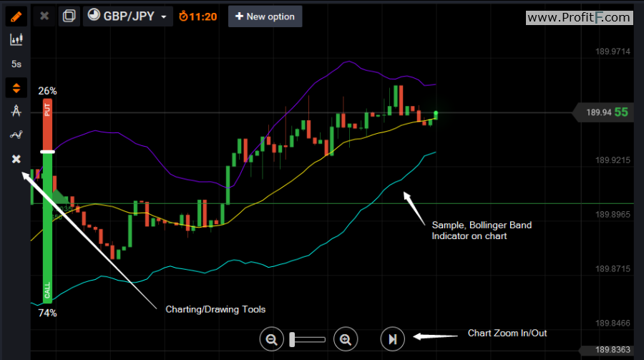Change the 5s candle interval

coord(16,64)
